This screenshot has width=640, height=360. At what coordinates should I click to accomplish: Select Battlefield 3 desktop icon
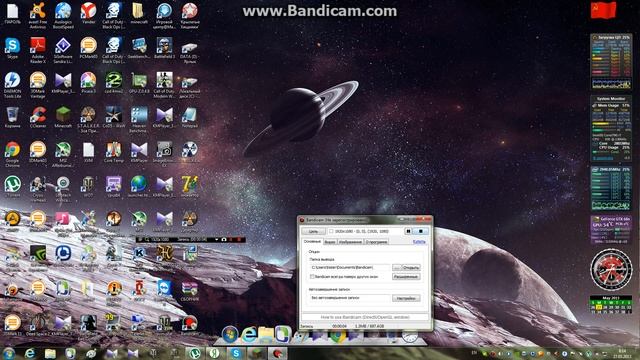click(x=164, y=48)
